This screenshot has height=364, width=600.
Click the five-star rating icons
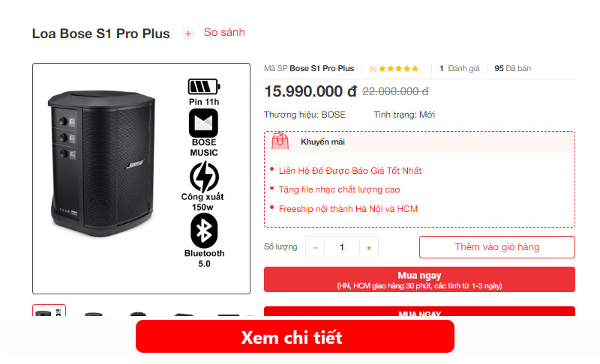(398, 69)
